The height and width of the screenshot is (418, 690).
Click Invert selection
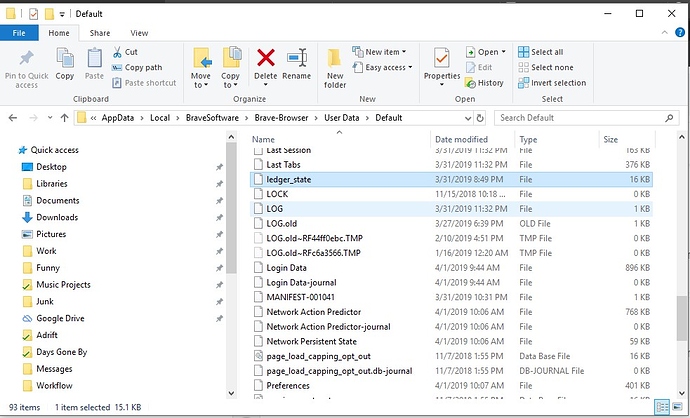point(552,83)
